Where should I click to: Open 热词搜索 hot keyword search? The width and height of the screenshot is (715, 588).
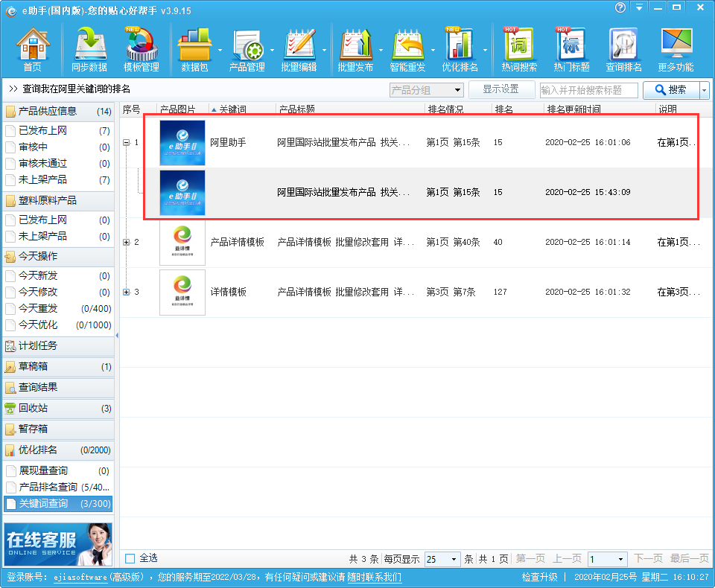[x=519, y=50]
